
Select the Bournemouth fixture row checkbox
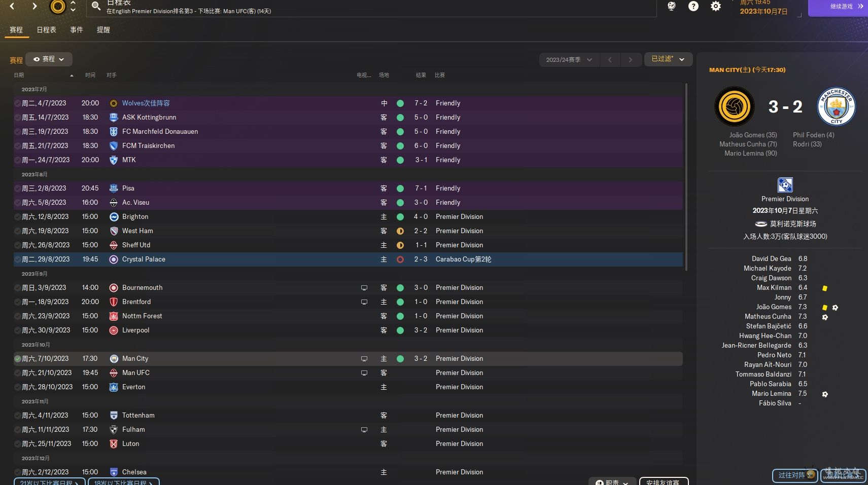tap(17, 287)
